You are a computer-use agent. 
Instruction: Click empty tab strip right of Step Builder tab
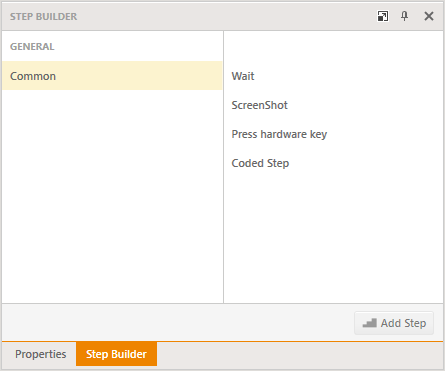coord(300,354)
